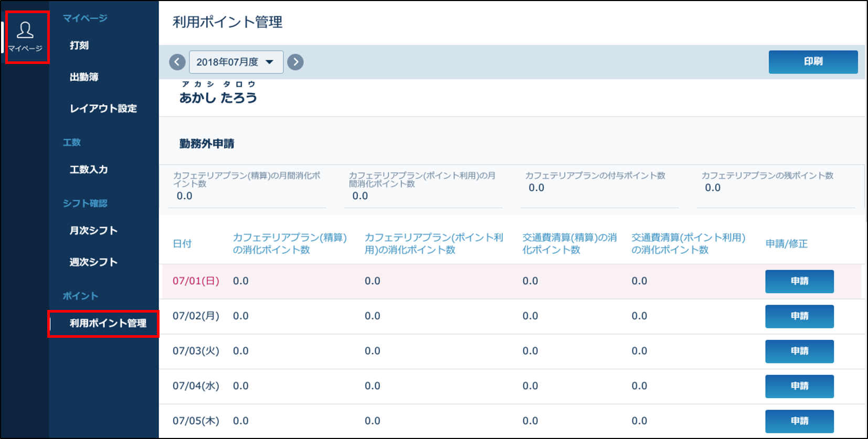
Task: Open the マイページ user icon
Action: (x=25, y=37)
